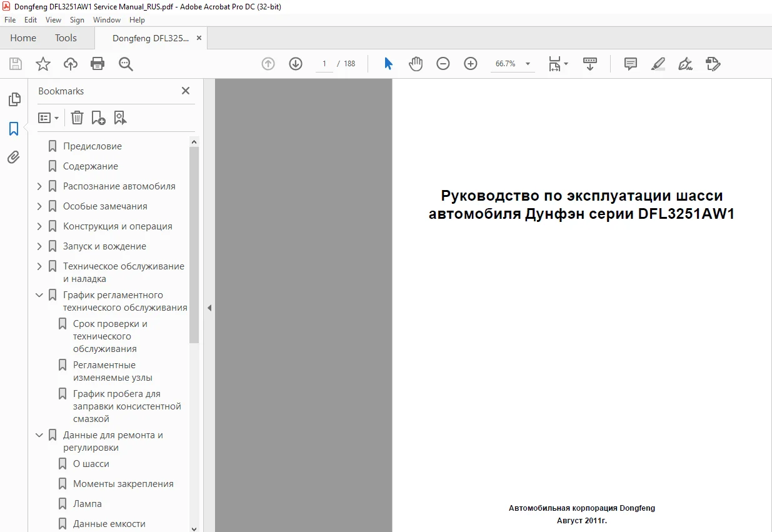Expand the Конструкция и операция bookmark
Image resolution: width=772 pixels, height=532 pixels.
tap(40, 226)
